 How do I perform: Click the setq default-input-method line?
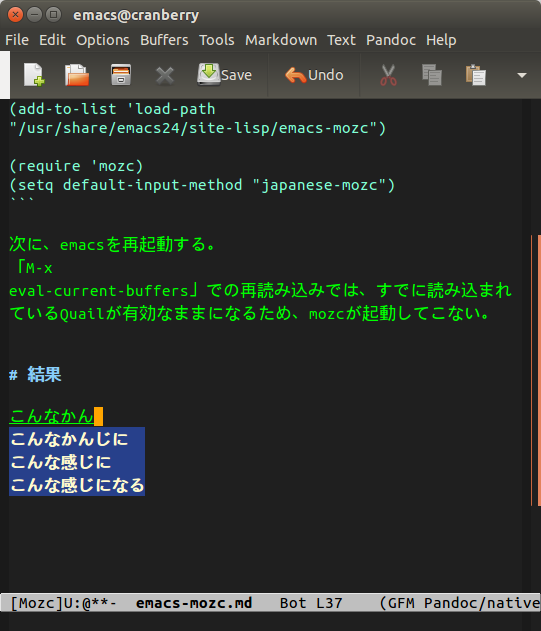(x=202, y=185)
